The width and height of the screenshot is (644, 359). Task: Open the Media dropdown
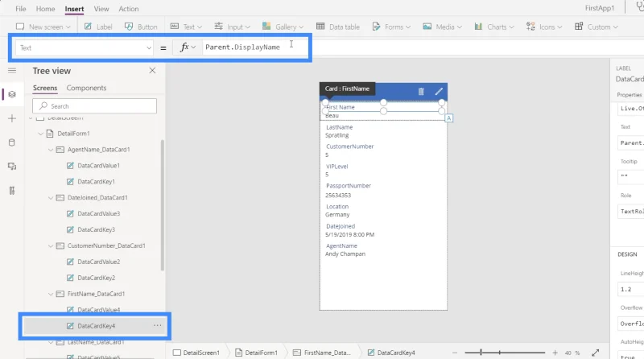pos(442,27)
